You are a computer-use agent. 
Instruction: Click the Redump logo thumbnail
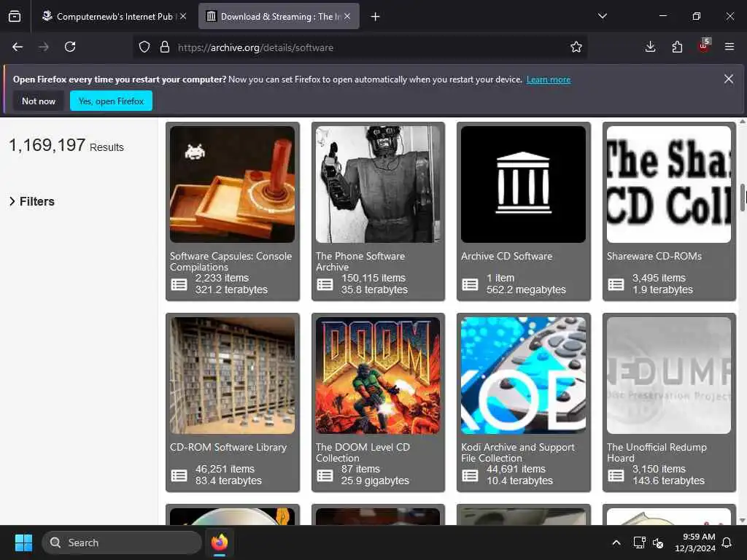(669, 376)
